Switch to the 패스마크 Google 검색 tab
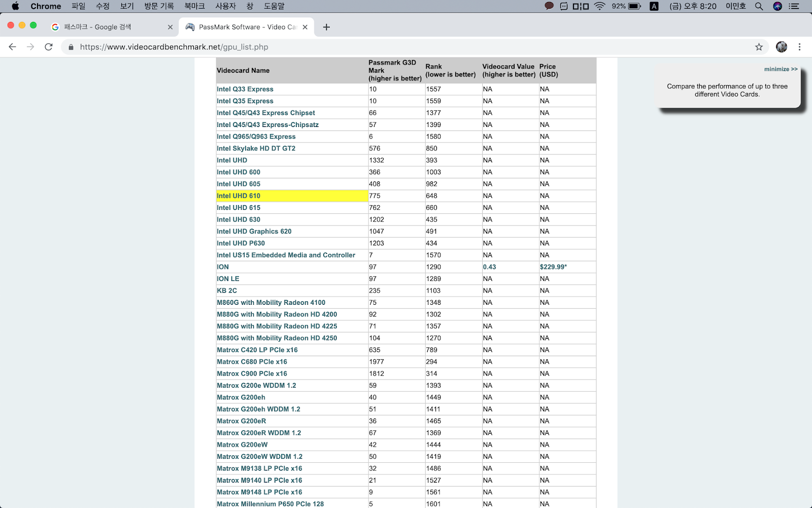 pos(112,27)
